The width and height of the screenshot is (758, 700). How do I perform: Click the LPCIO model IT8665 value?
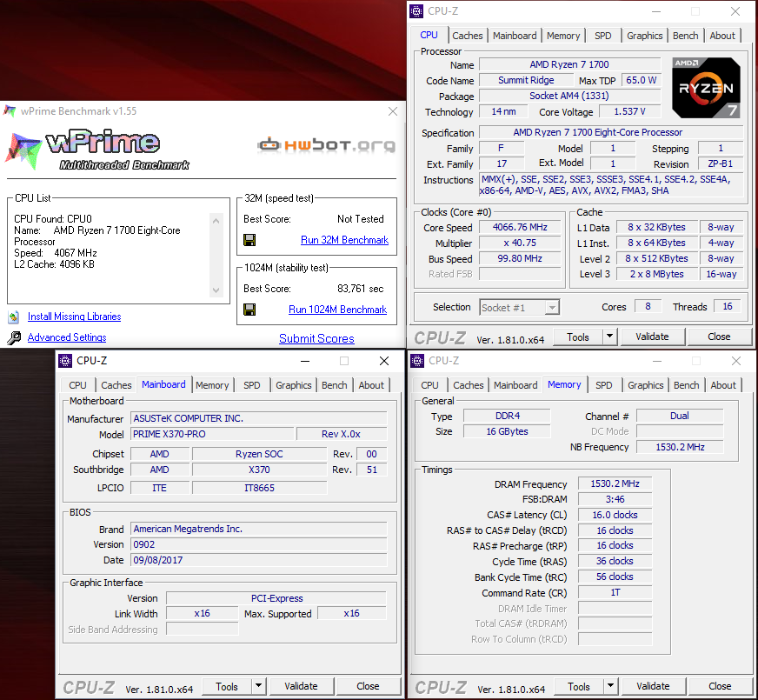click(x=259, y=488)
